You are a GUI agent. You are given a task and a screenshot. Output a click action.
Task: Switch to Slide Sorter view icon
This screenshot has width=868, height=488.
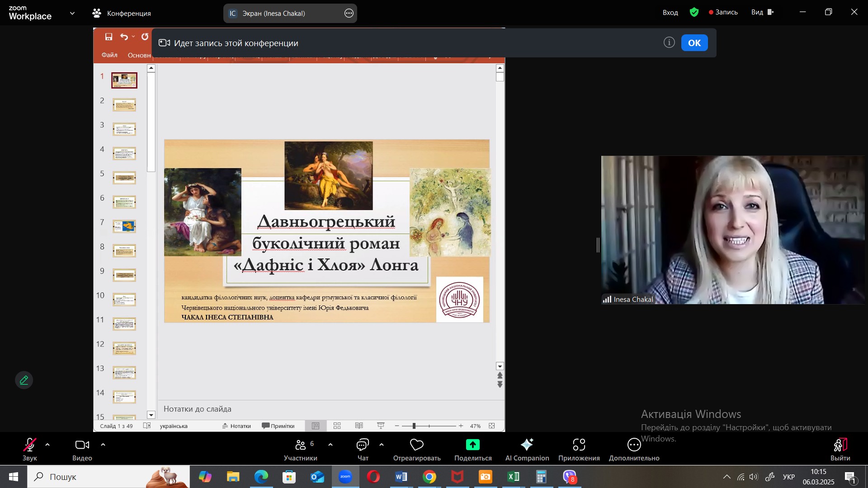tap(337, 426)
